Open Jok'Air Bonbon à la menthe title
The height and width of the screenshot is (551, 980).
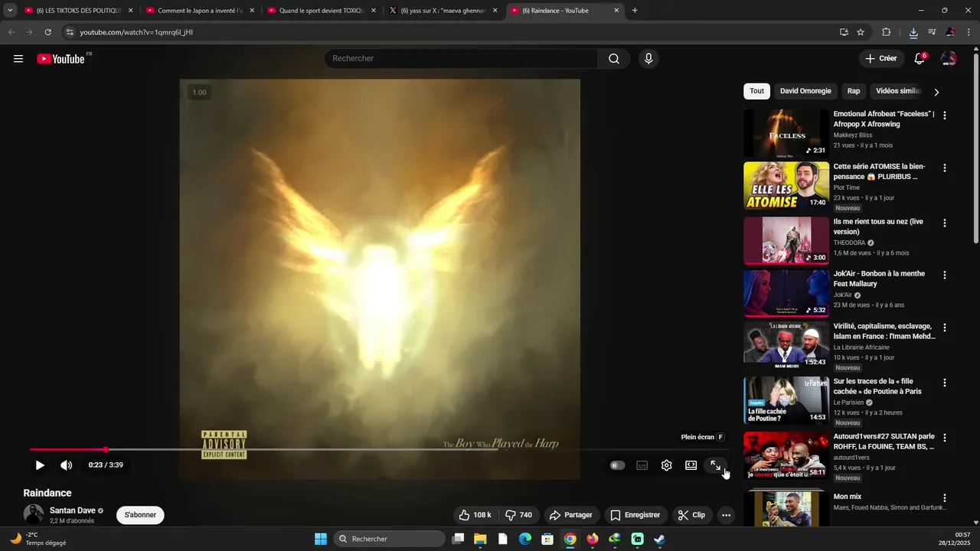(879, 279)
